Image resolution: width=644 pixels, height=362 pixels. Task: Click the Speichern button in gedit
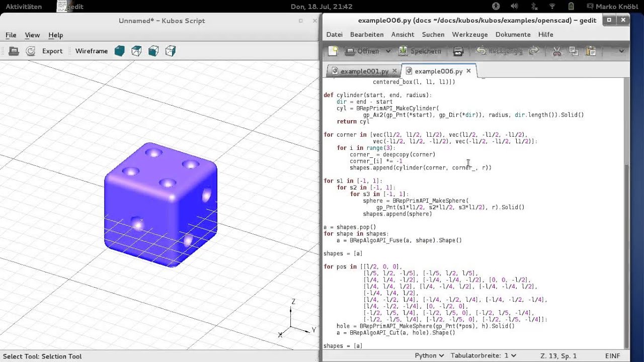click(x=420, y=51)
